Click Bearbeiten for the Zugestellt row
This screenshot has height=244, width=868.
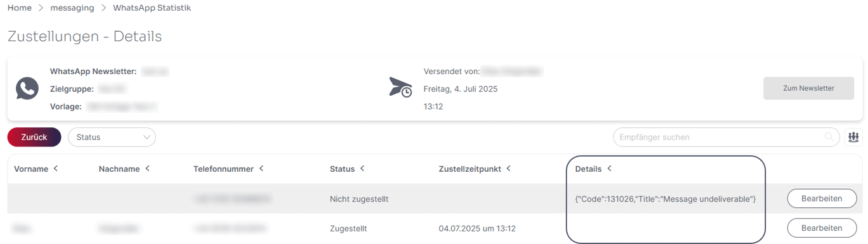tap(821, 228)
